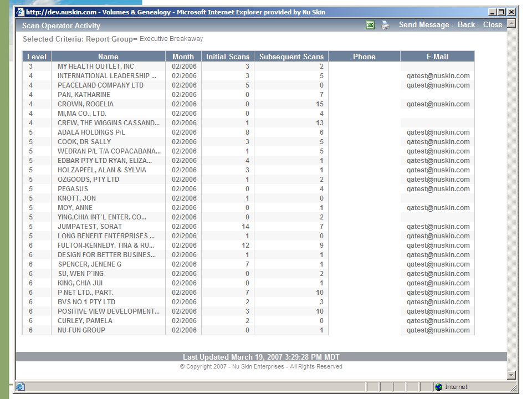Click Send Message link

(x=424, y=25)
